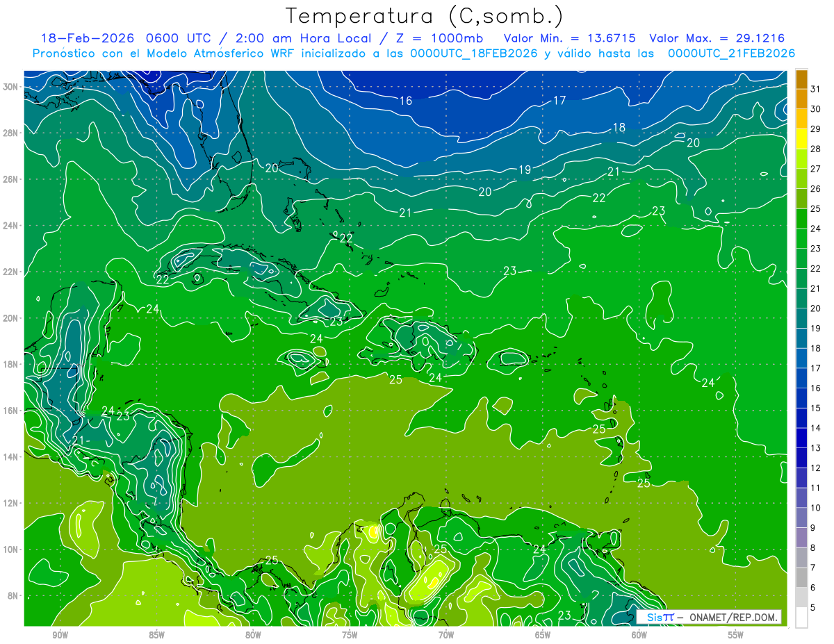Click the contour label '17' on the map
834x644 pixels.
tap(559, 101)
